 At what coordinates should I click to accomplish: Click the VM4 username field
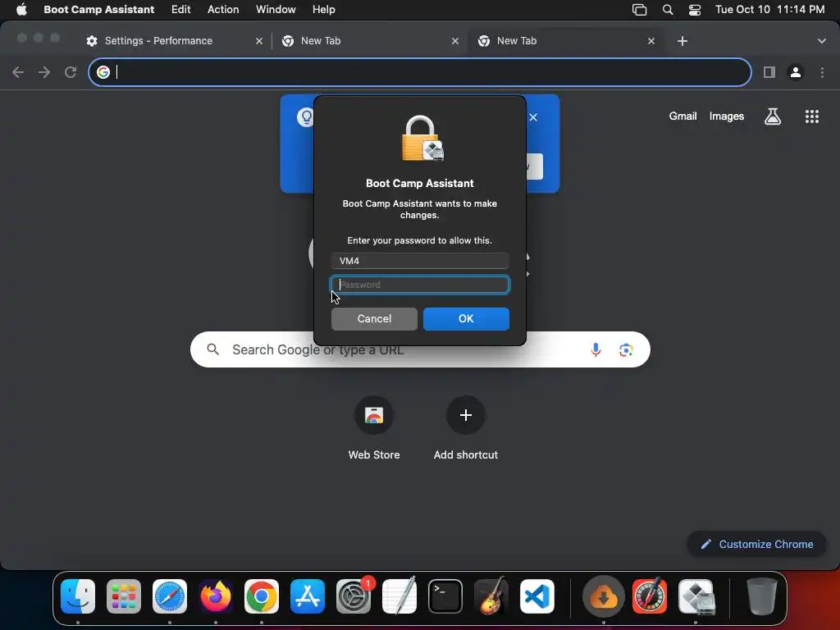pos(420,261)
